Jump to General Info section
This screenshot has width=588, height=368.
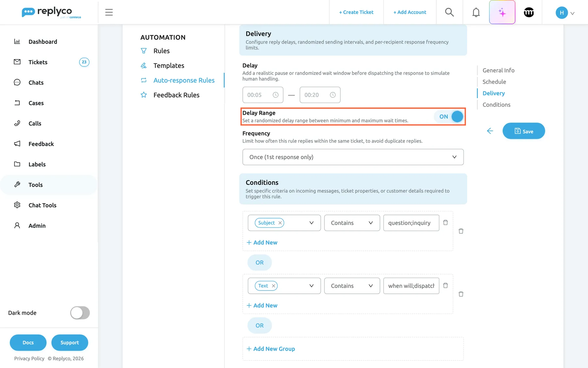498,70
